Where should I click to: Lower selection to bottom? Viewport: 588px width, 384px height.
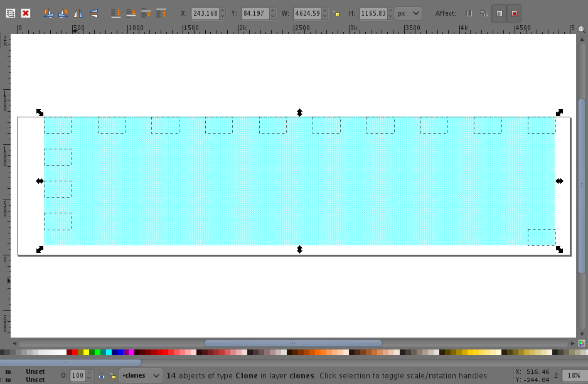point(116,13)
